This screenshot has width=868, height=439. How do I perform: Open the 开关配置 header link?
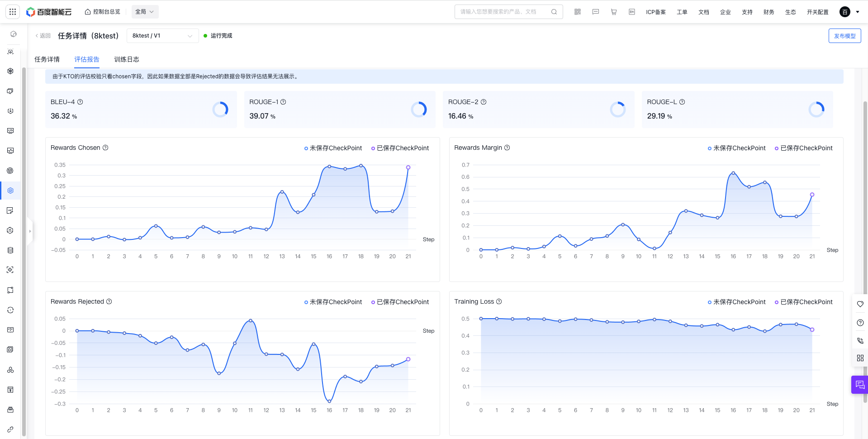[818, 12]
